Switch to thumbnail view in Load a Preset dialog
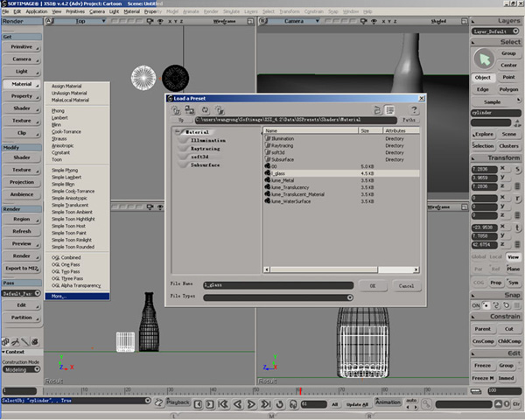 tap(377, 110)
